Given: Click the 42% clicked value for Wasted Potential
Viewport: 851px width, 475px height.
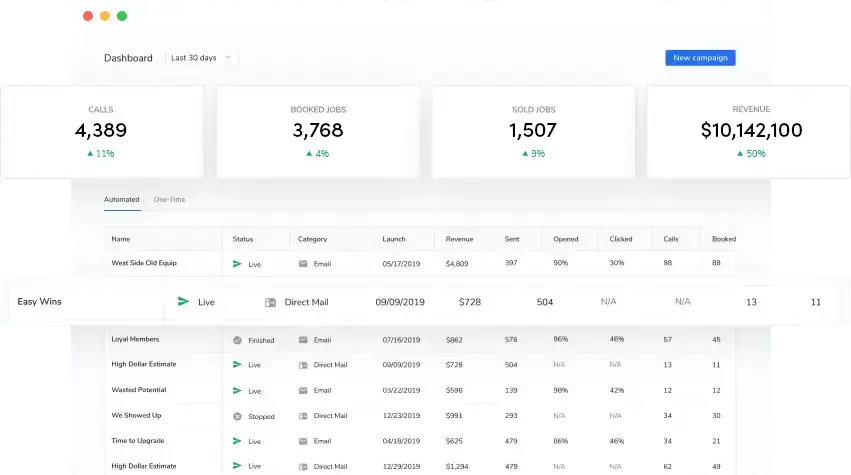Looking at the screenshot, I should tap(616, 390).
